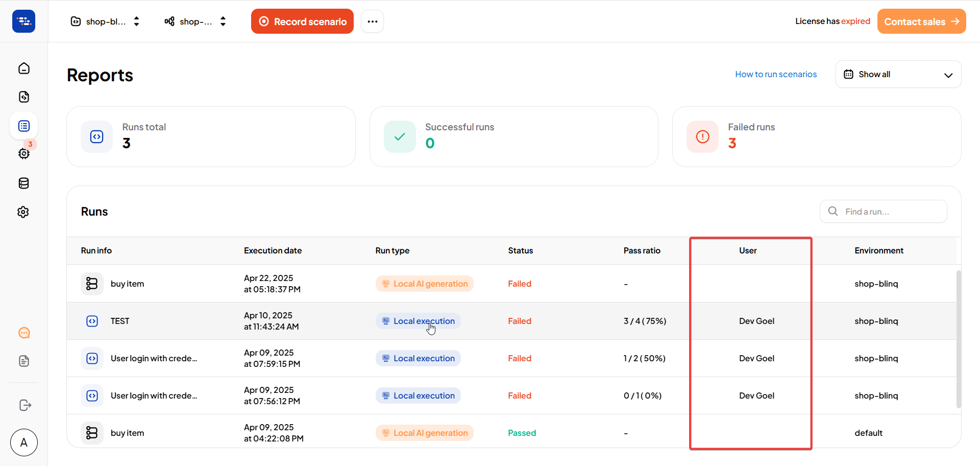Open the profile avatar labeled A

pos(23,442)
